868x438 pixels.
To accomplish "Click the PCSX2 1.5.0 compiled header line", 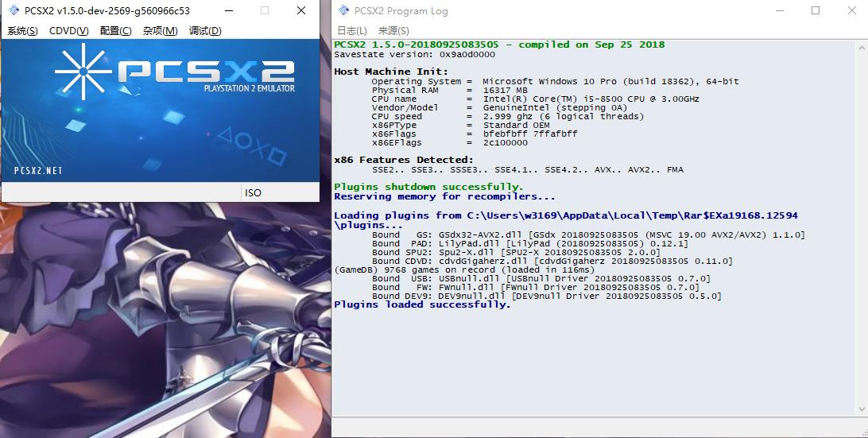I will point(499,45).
